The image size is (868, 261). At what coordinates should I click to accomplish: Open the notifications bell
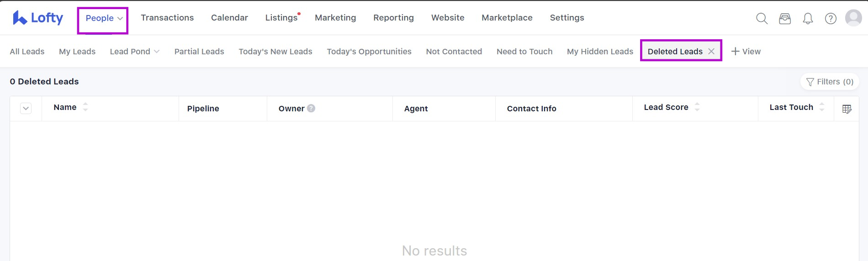[808, 18]
